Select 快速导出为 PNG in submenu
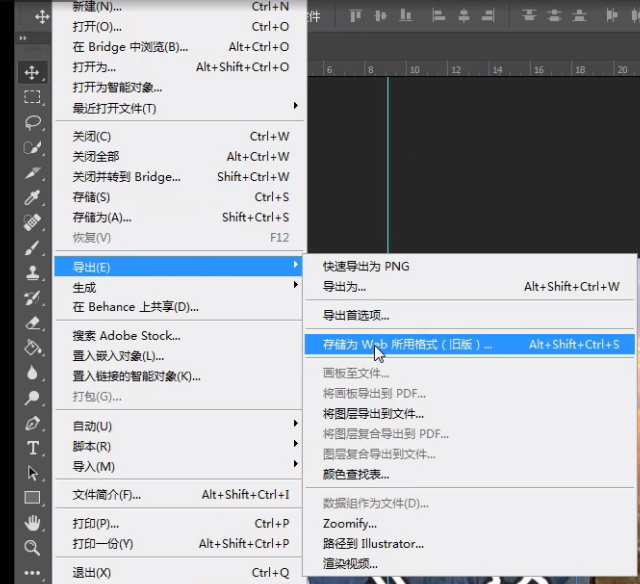 470,266
